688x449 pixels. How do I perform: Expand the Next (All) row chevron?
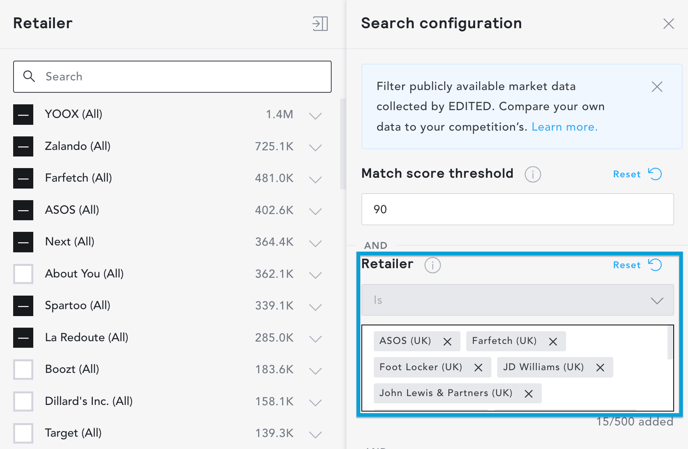[x=315, y=243]
